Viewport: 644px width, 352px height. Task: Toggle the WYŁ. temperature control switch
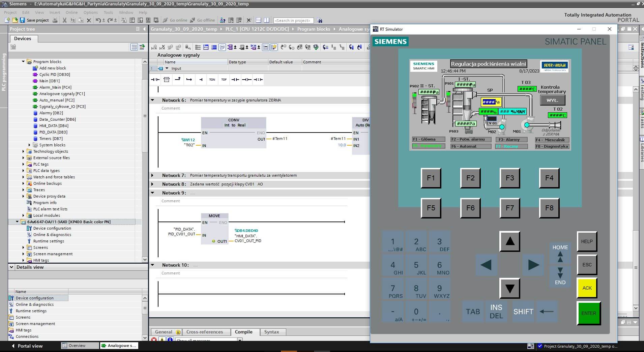coord(552,100)
